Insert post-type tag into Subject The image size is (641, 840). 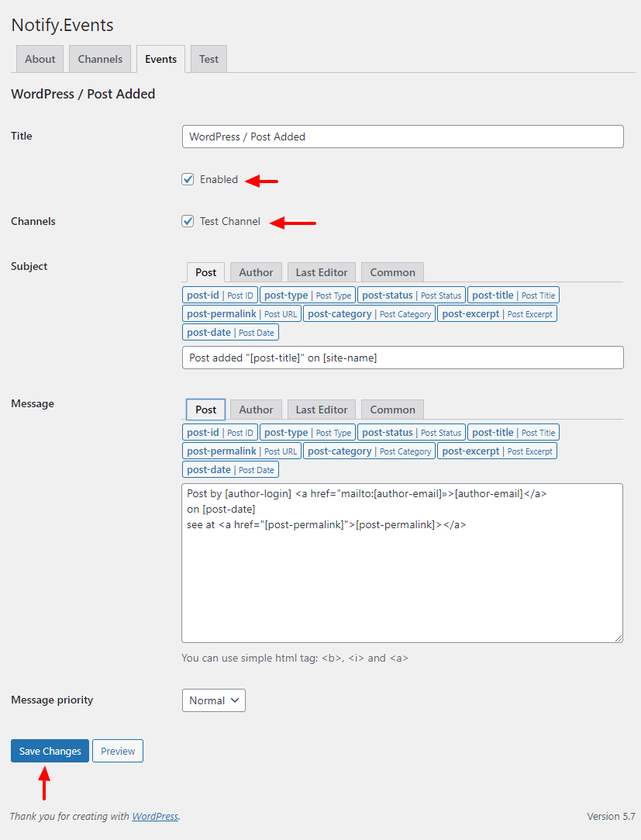[308, 296]
